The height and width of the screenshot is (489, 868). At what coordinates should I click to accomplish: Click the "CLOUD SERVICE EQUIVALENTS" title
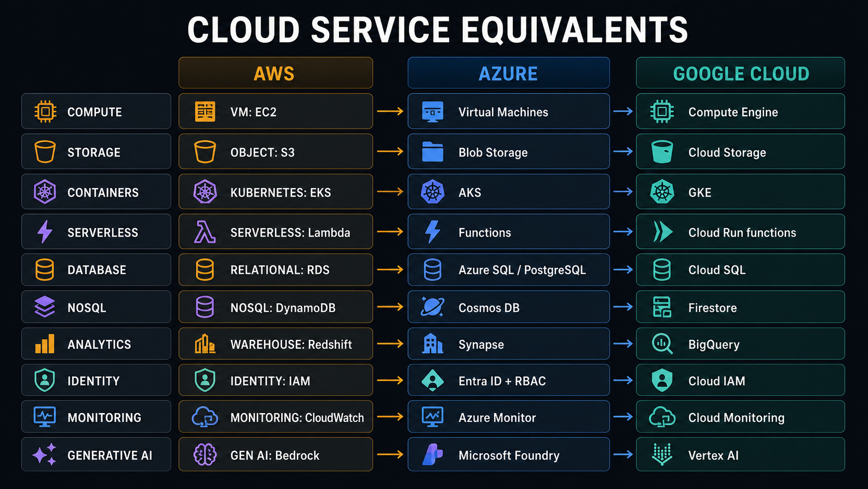(x=438, y=30)
